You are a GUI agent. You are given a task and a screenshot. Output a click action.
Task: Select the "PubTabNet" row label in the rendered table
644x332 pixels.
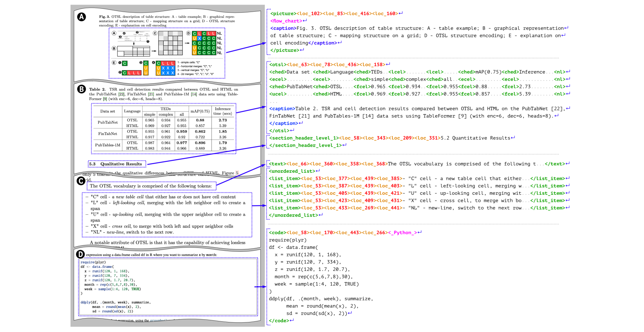coord(108,122)
